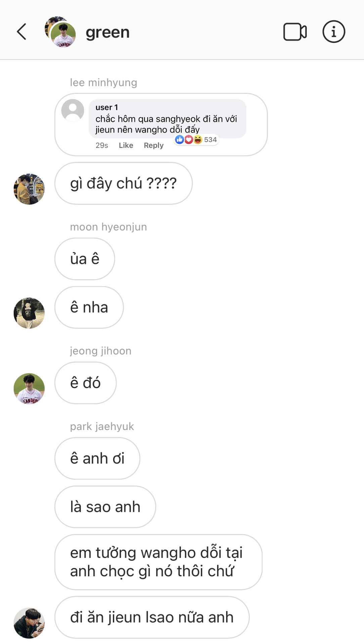Screen dimensions: 364x644
Task: Select the 'ê nha' message bubble
Action: [x=89, y=307]
